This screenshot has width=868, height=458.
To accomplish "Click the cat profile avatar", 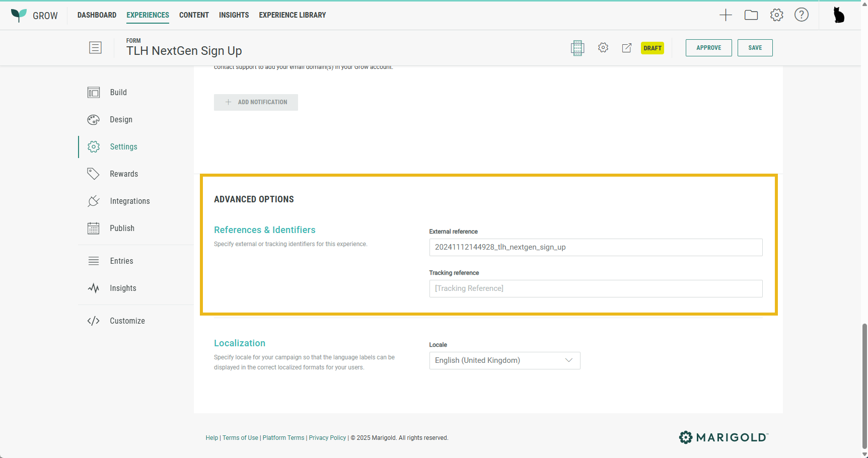I will coord(839,15).
